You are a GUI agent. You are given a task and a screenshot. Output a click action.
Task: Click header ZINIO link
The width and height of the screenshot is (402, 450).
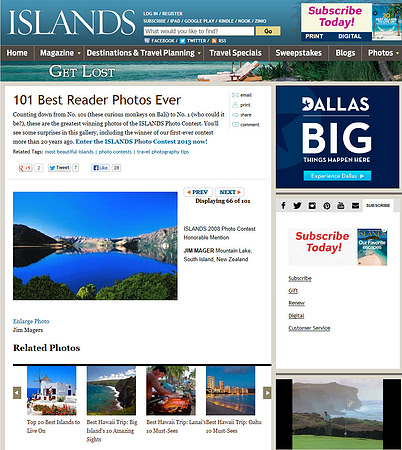pos(261,21)
